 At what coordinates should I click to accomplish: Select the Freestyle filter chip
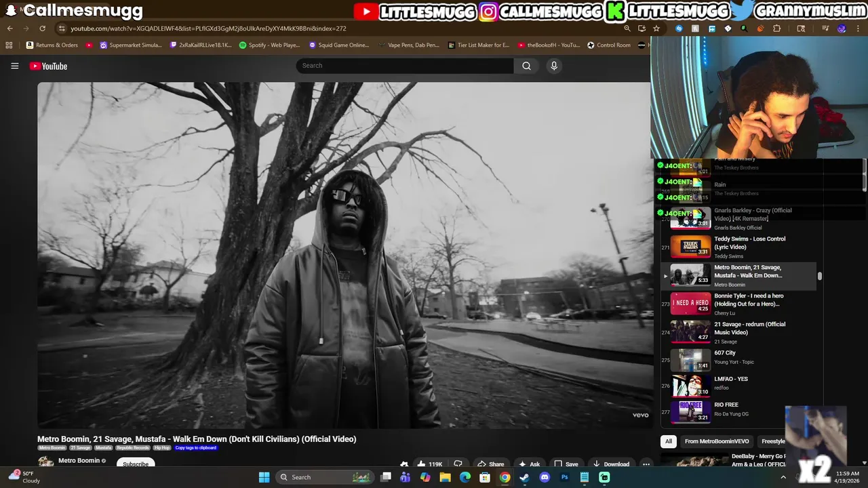pyautogui.click(x=773, y=441)
